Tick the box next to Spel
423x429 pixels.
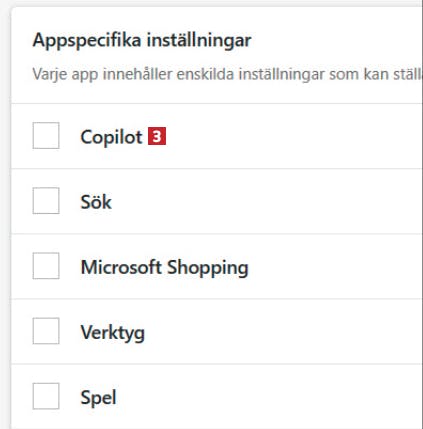pyautogui.click(x=46, y=396)
